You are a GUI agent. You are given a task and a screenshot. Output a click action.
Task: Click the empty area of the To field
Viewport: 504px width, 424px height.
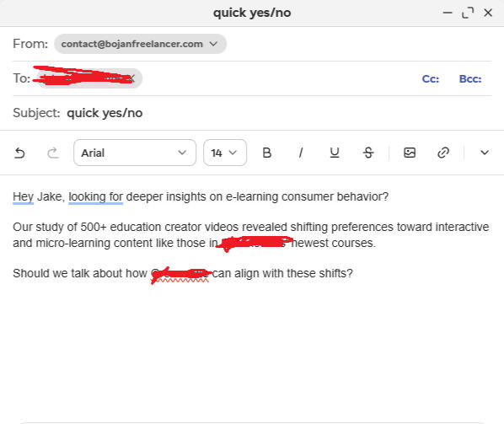[280, 78]
